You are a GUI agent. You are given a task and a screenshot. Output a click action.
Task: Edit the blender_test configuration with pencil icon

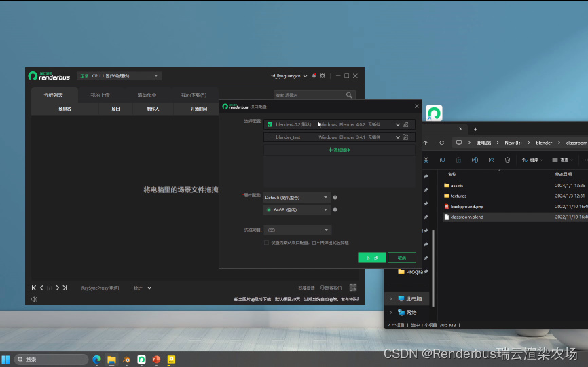pyautogui.click(x=405, y=137)
